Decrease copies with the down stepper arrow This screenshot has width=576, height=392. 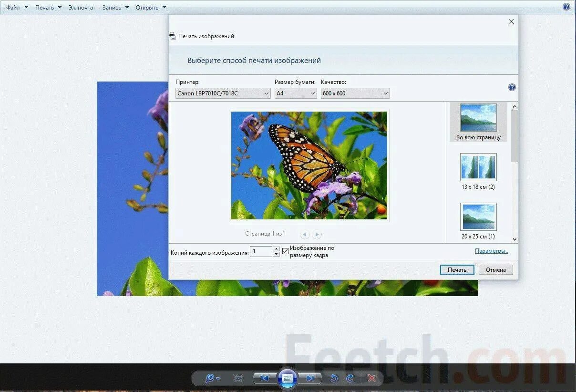pyautogui.click(x=276, y=254)
